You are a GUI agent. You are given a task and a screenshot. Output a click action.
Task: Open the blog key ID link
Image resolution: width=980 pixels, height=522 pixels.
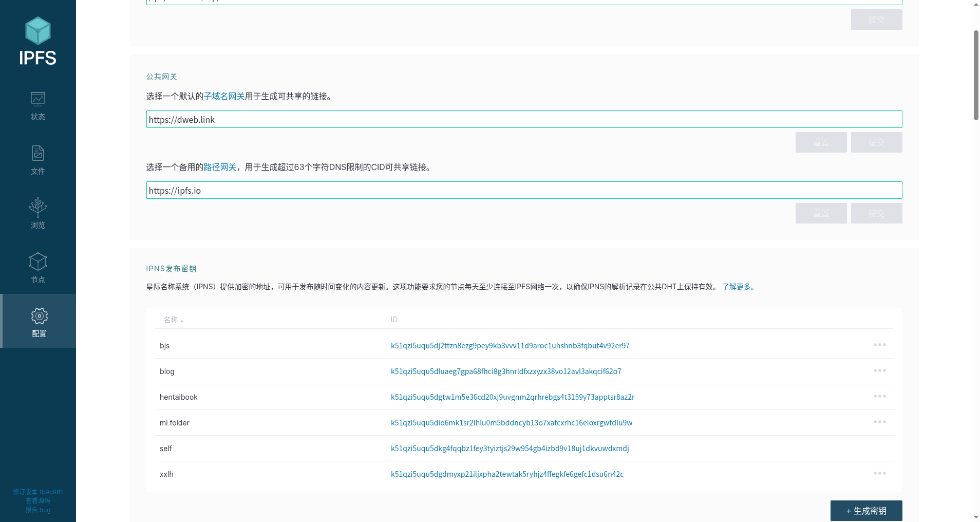[x=506, y=371]
